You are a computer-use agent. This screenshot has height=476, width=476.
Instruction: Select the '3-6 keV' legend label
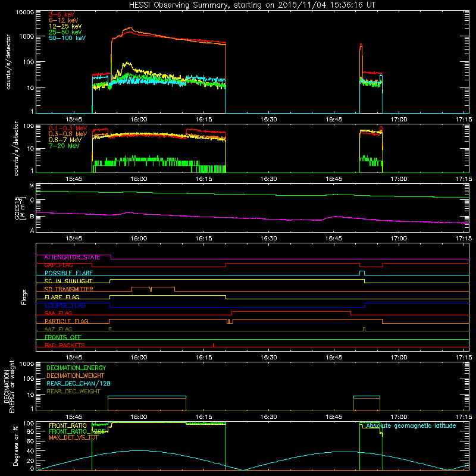pos(61,14)
